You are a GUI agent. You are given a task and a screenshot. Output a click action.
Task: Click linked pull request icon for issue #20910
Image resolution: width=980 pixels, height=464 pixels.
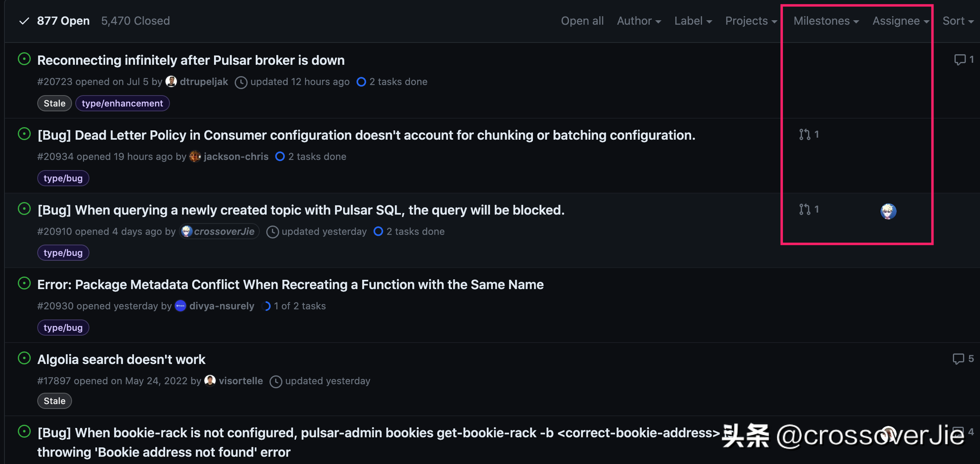pyautogui.click(x=809, y=209)
